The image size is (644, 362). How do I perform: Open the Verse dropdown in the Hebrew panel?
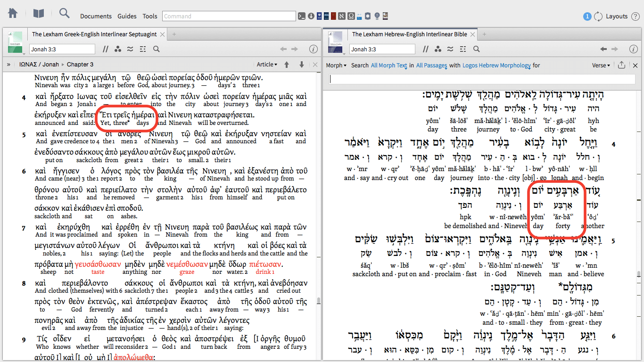coord(601,66)
